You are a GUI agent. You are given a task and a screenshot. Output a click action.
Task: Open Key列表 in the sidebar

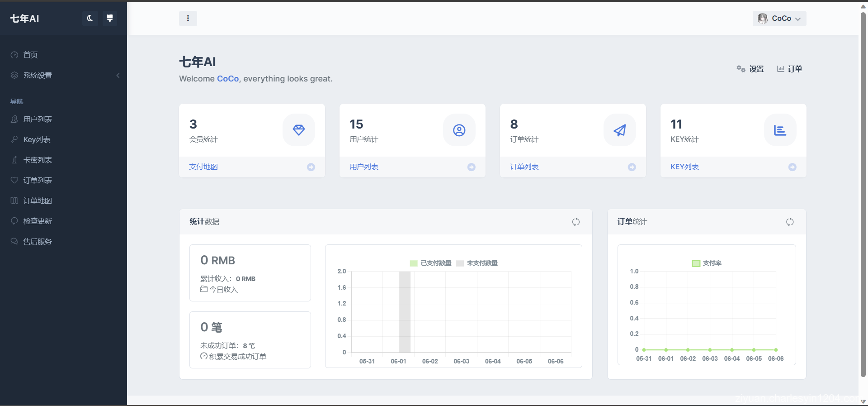pyautogui.click(x=37, y=139)
